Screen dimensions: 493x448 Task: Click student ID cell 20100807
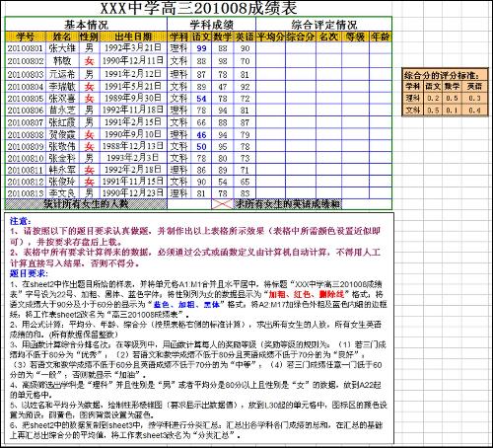click(x=26, y=122)
